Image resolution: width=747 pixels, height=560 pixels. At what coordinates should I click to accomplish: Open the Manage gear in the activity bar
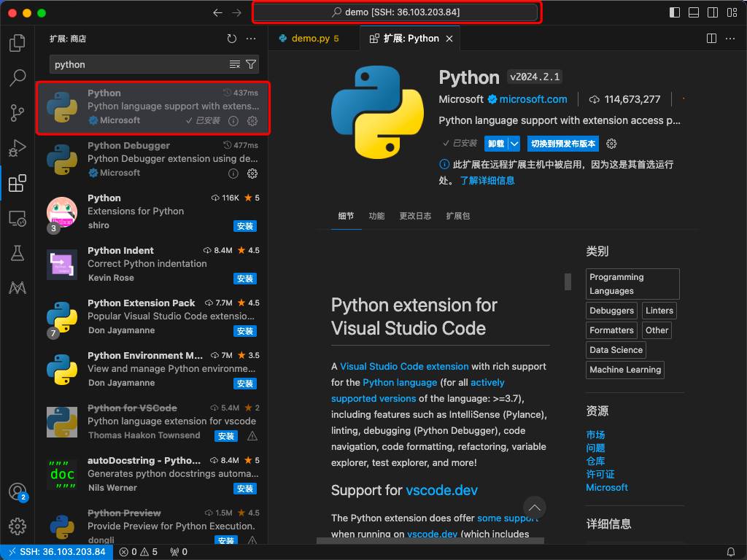(x=18, y=526)
